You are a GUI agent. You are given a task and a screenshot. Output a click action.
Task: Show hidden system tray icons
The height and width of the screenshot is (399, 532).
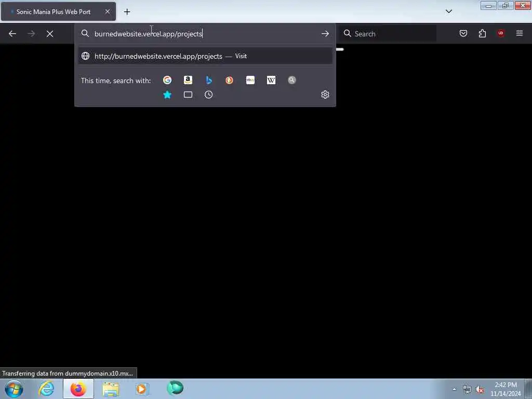[454, 389]
